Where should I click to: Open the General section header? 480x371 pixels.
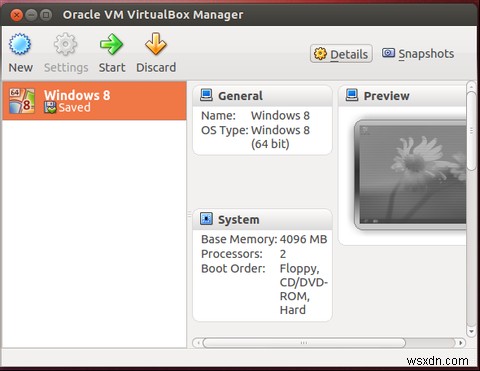pyautogui.click(x=262, y=96)
